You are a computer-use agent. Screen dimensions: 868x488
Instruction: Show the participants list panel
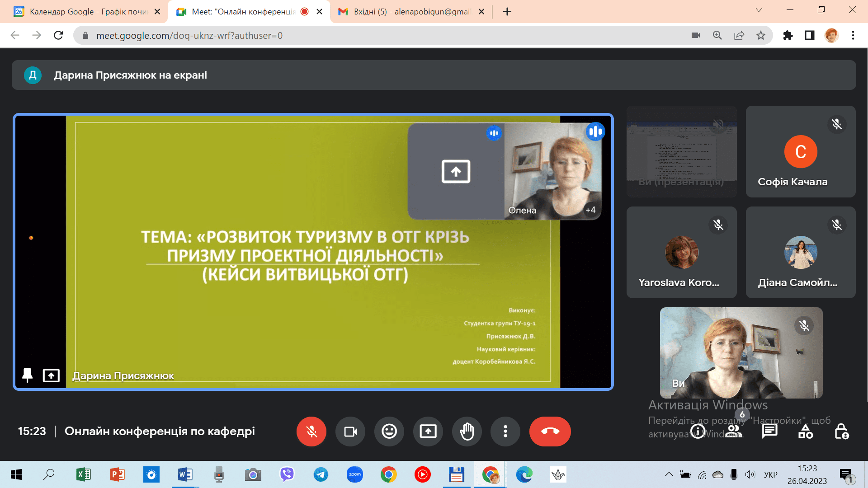[735, 432]
